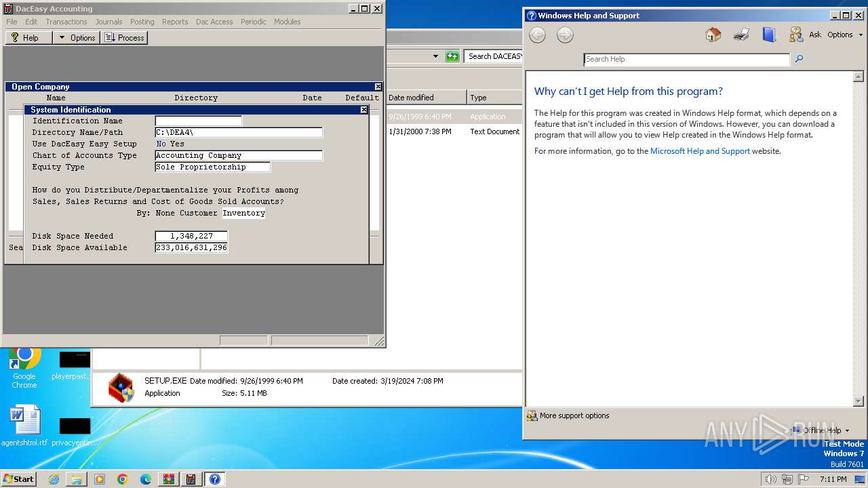Switch to DacEasy taskbar button
Viewport: 868px width, 488px height.
click(191, 479)
